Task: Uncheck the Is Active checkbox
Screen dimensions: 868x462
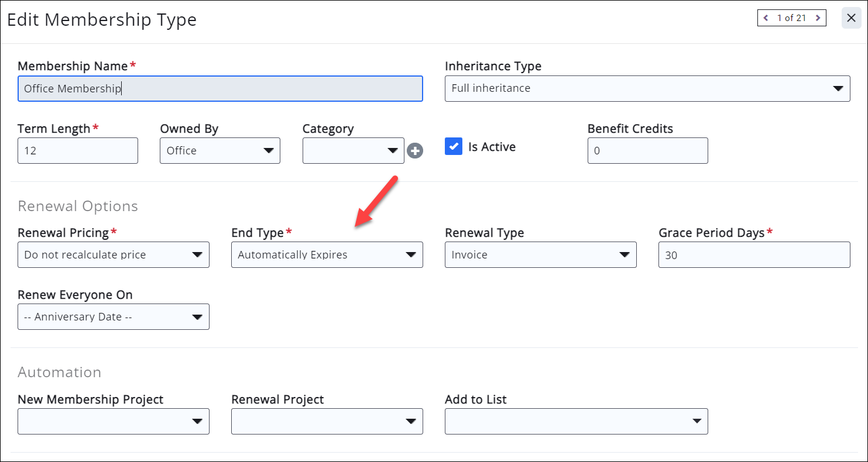Action: point(454,147)
